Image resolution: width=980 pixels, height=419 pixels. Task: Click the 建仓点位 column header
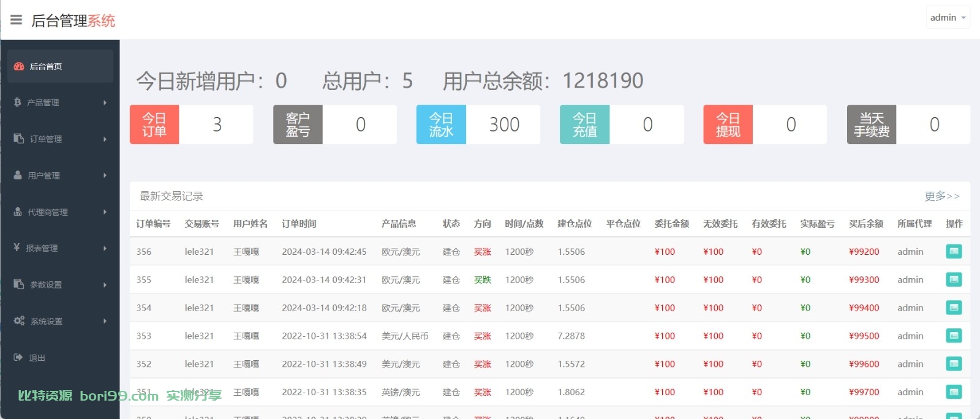tap(575, 224)
